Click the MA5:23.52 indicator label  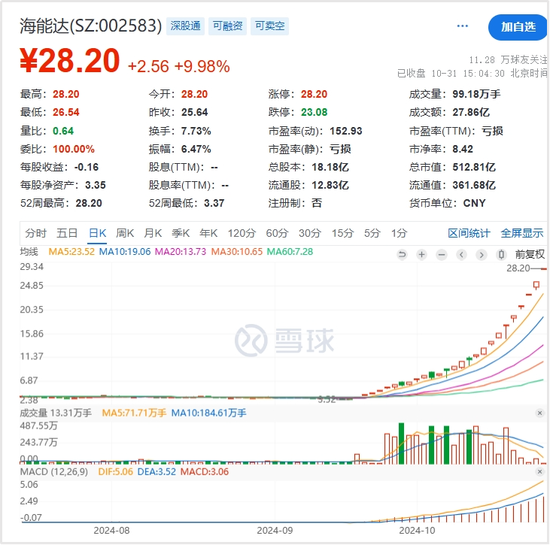click(71, 251)
